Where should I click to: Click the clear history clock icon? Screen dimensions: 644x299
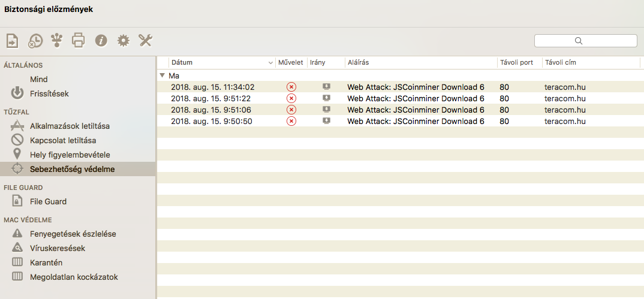[35, 41]
